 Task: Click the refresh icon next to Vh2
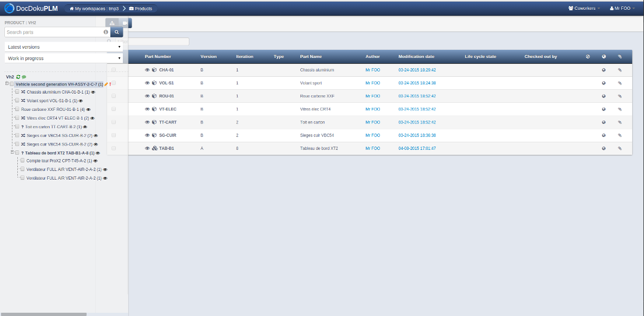(x=18, y=77)
